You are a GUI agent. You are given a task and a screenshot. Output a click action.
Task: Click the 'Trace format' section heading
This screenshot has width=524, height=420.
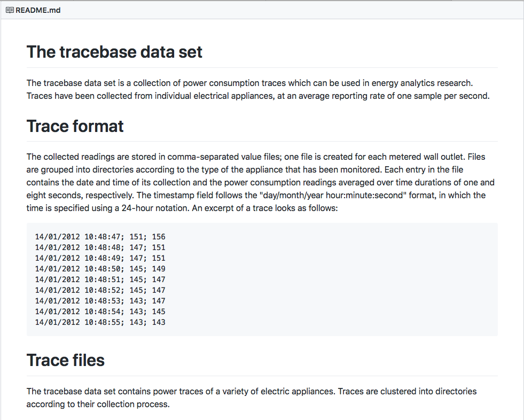click(x=75, y=127)
